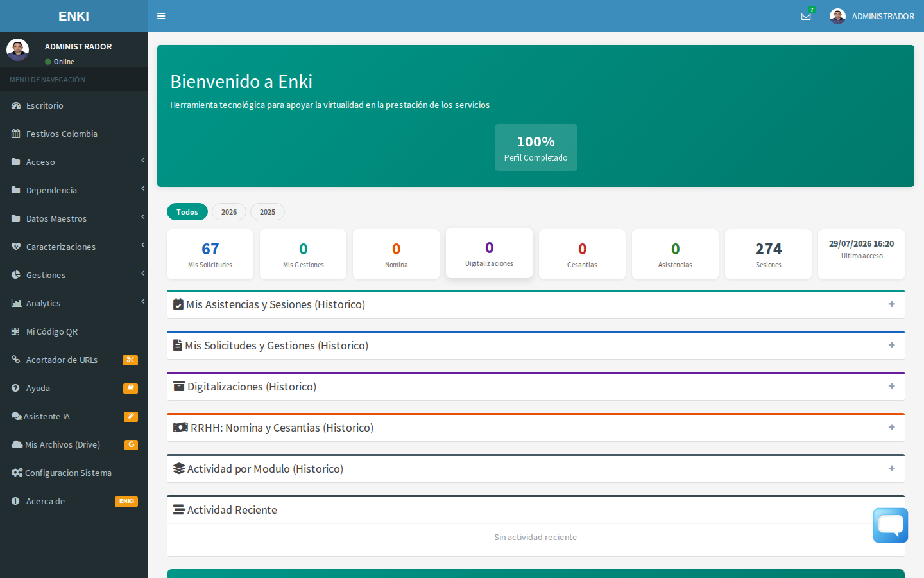Viewport: 924px width, 578px height.
Task: Expand the Digitalizaciones (Historico) panel plus
Action: click(891, 387)
